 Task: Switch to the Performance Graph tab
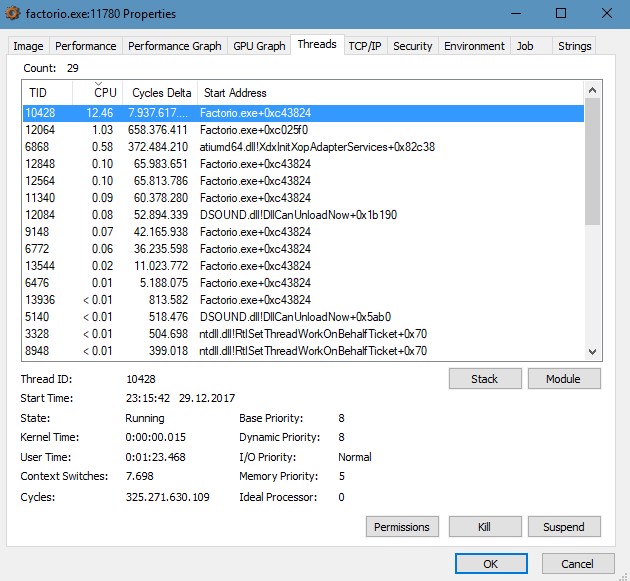point(174,46)
